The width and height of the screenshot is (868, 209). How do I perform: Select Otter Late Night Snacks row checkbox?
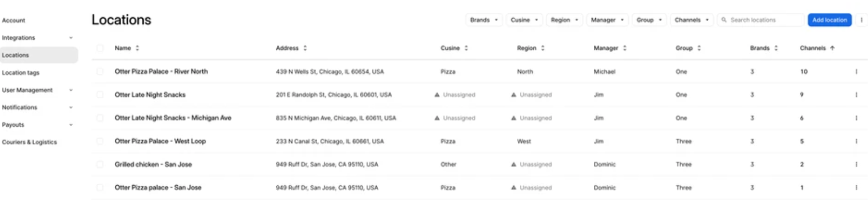(100, 95)
